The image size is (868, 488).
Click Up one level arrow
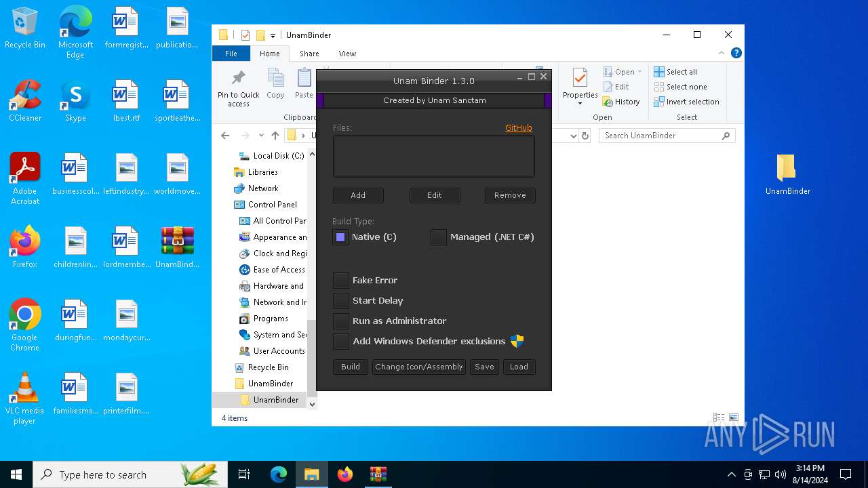[275, 136]
